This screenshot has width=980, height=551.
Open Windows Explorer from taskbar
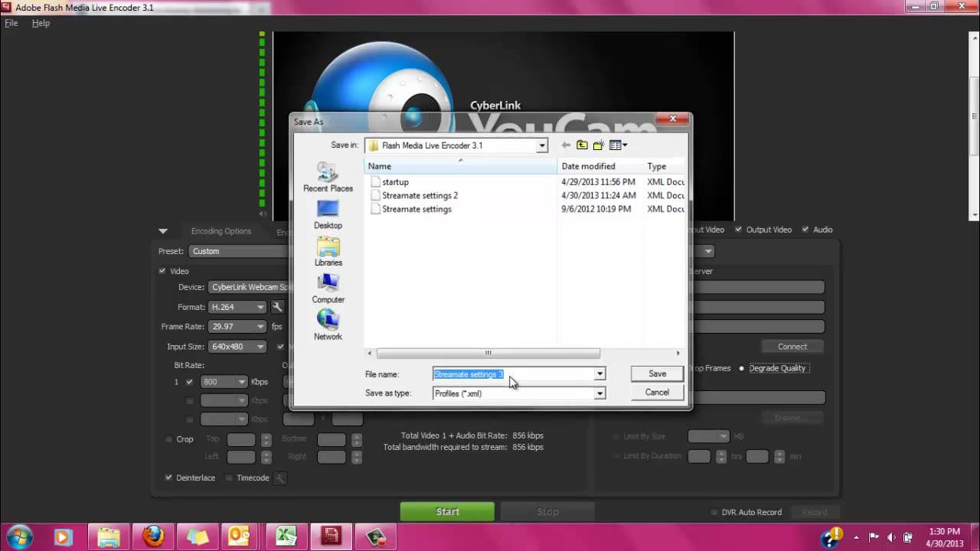108,536
